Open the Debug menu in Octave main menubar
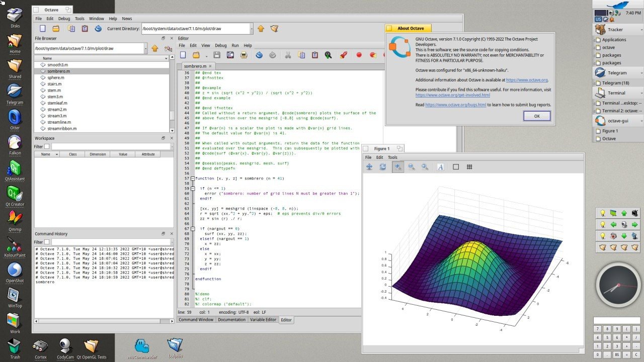Screen dimensions: 644x362 coord(64,19)
